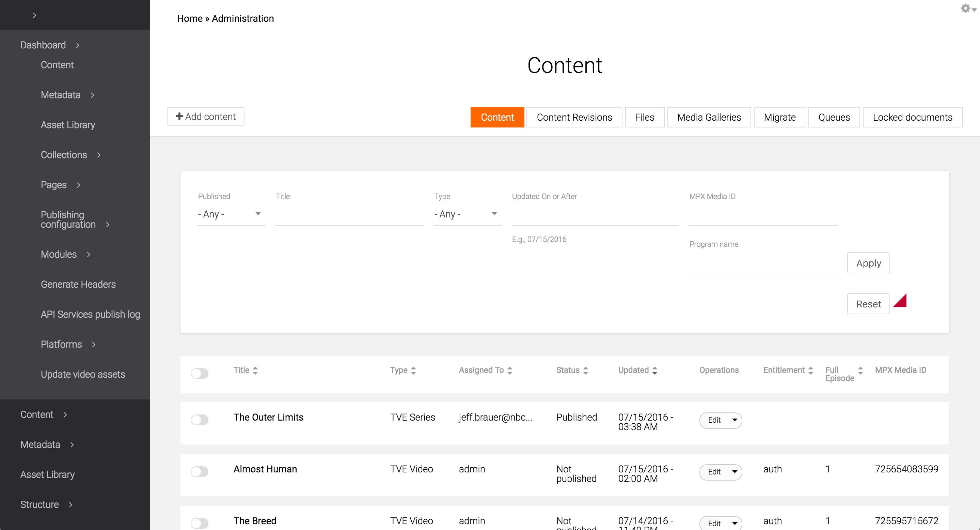980x530 pixels.
Task: Open the Type filter dropdown
Action: click(467, 214)
